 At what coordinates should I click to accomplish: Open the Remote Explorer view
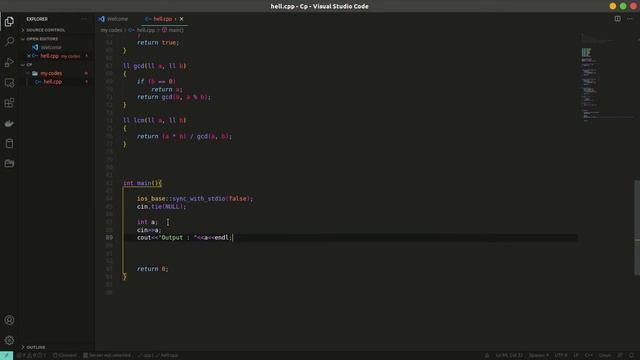tap(9, 82)
